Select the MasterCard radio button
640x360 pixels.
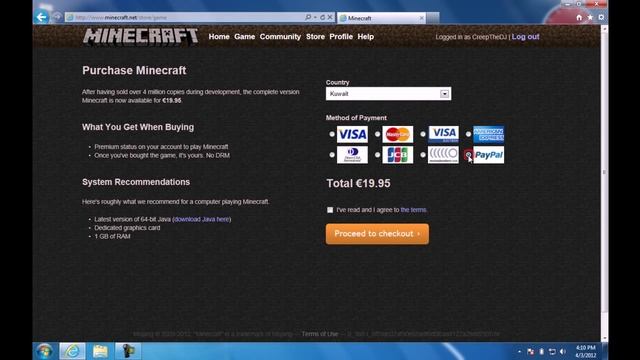coord(378,134)
